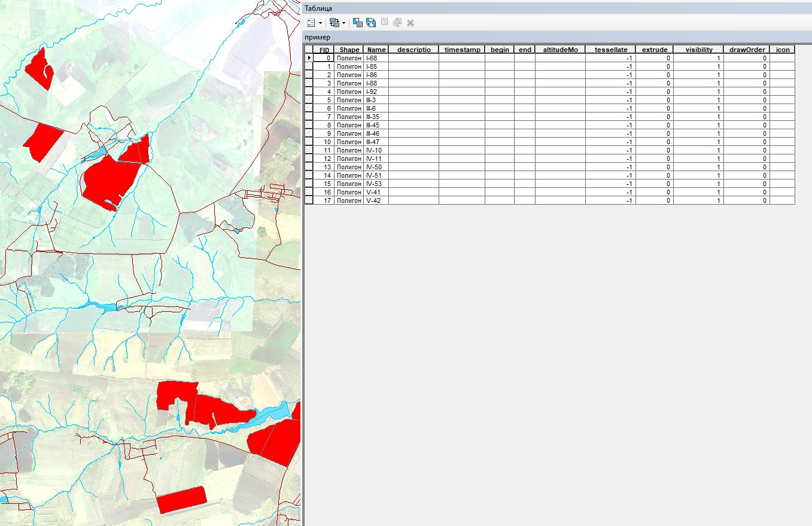This screenshot has height=526, width=812.
Task: Click the Switch Selection icon
Action: point(371,23)
